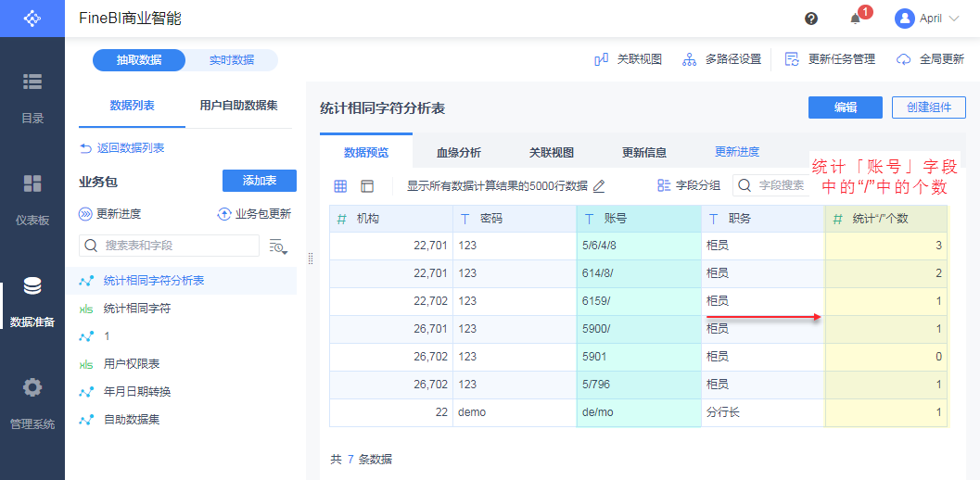Open the table sort filter dropdown

(278, 246)
